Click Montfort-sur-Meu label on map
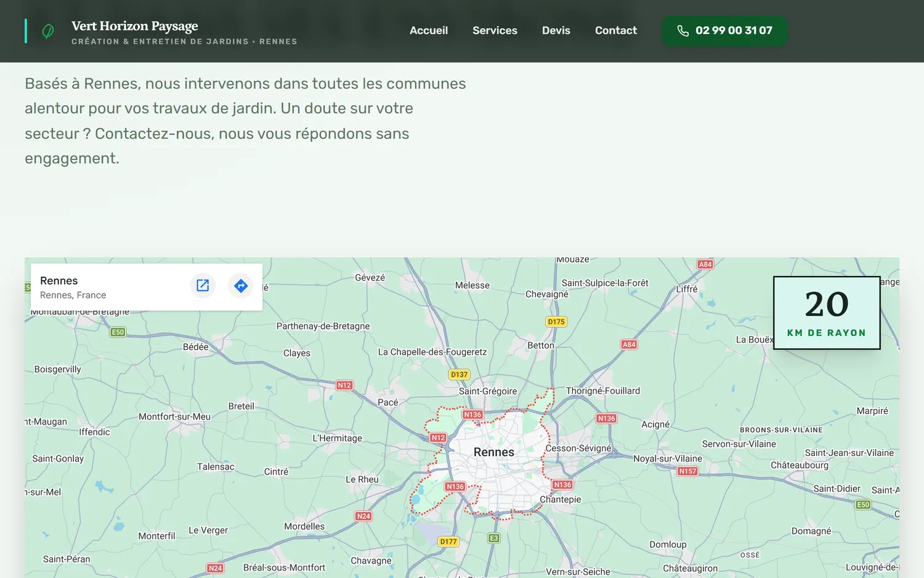The width and height of the screenshot is (924, 578). 174,417
